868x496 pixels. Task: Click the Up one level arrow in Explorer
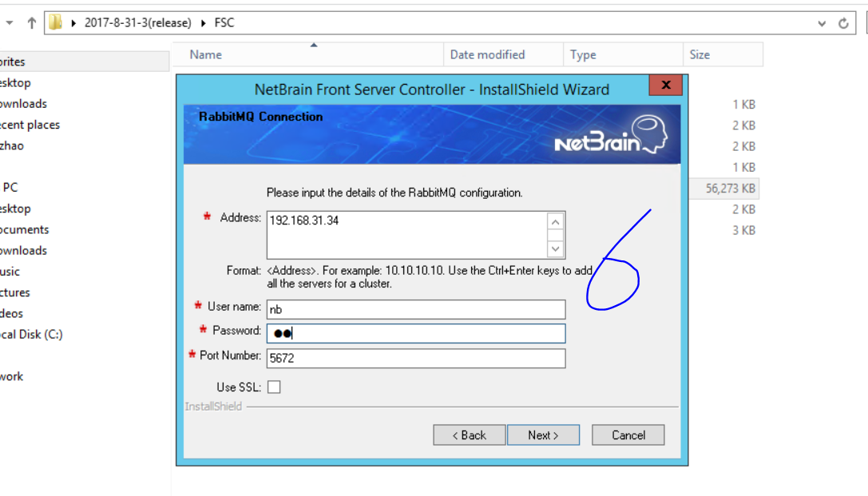pos(32,22)
